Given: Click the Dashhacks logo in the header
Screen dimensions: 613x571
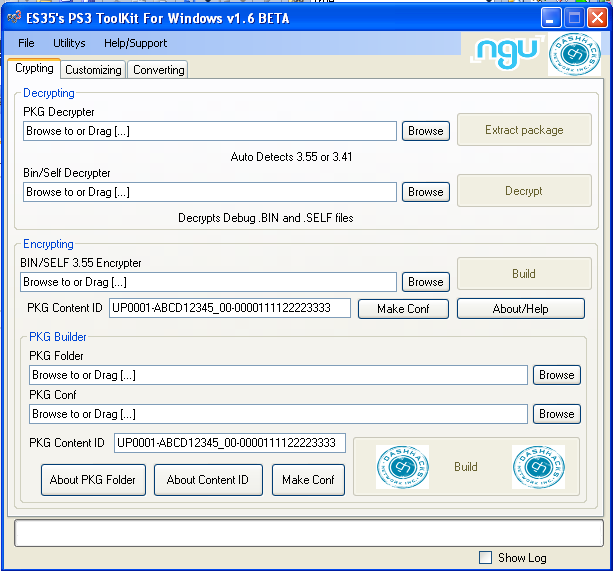Looking at the screenshot, I should (574, 54).
